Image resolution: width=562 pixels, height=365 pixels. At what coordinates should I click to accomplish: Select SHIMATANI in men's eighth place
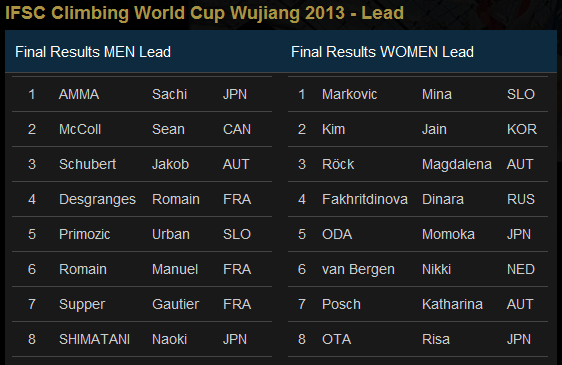tap(94, 339)
